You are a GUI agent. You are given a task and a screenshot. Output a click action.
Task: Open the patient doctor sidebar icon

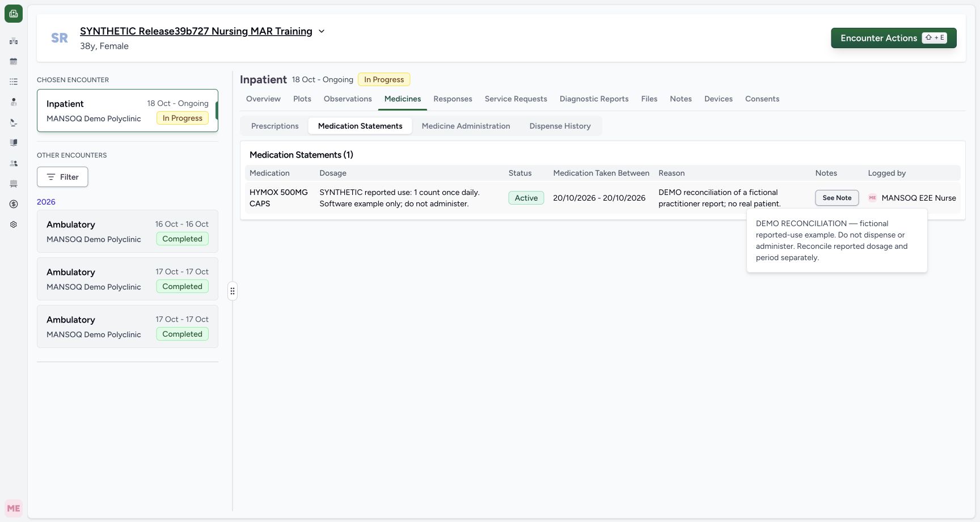coord(14,102)
